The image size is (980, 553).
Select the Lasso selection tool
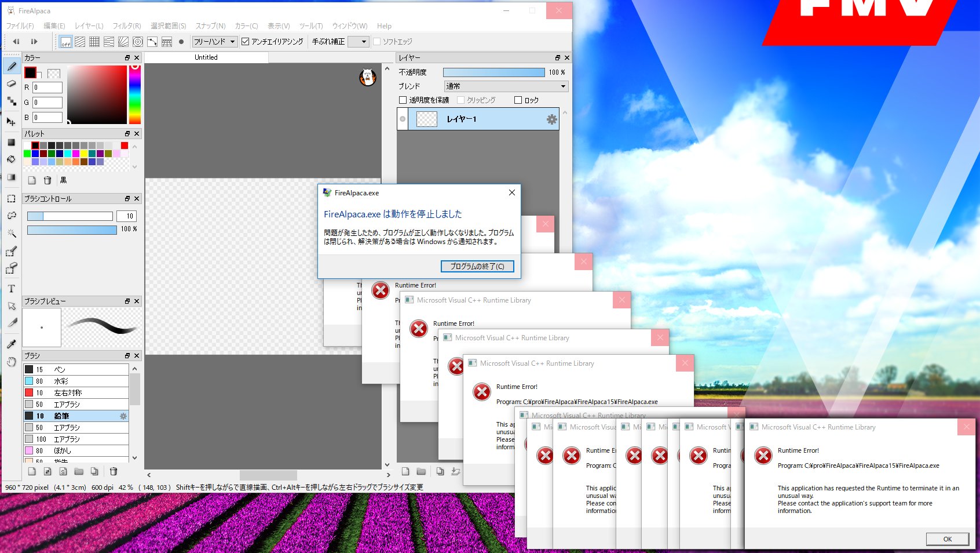[x=11, y=216]
